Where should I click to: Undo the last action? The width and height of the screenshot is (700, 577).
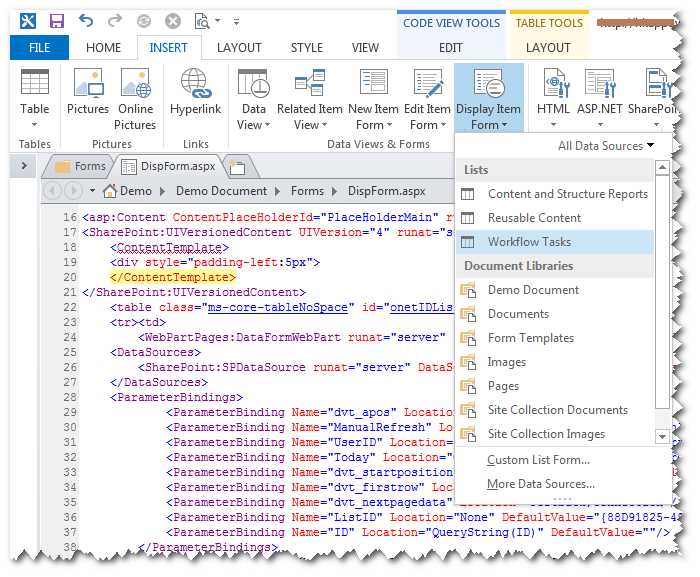[x=86, y=21]
